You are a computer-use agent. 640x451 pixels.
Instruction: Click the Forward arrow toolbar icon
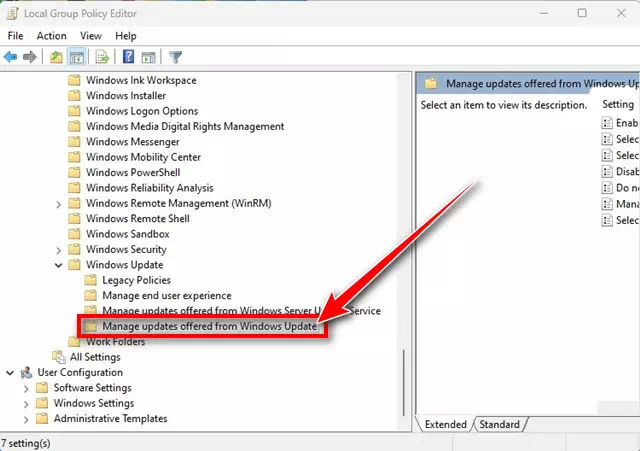click(29, 57)
